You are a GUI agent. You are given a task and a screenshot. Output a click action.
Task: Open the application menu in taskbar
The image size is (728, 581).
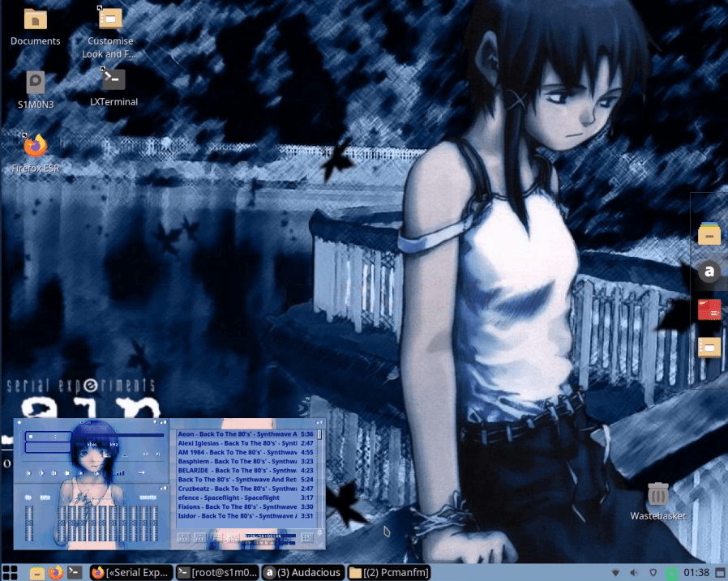click(12, 572)
